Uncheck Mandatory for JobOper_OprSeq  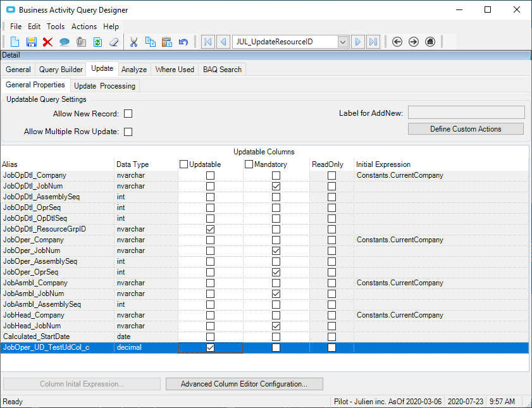pyautogui.click(x=276, y=273)
